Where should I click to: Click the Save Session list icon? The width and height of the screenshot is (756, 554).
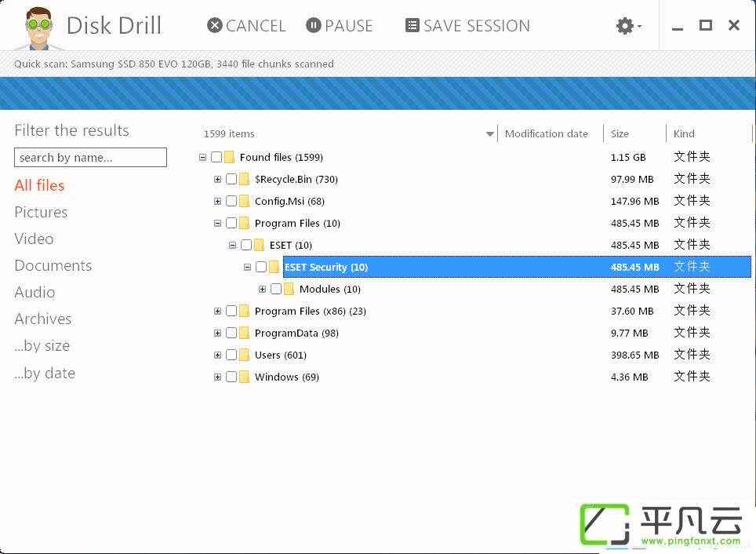[x=413, y=25]
